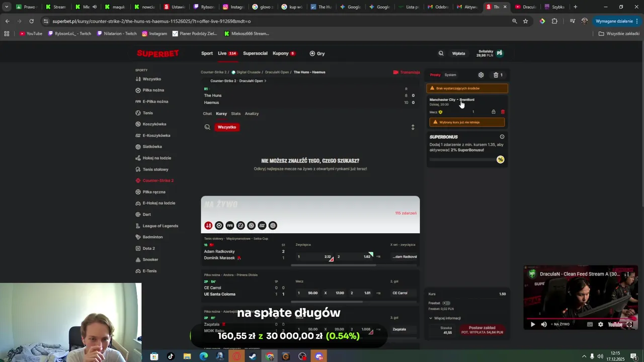Open betslip settings gear icon
The image size is (644, 362).
click(481, 75)
